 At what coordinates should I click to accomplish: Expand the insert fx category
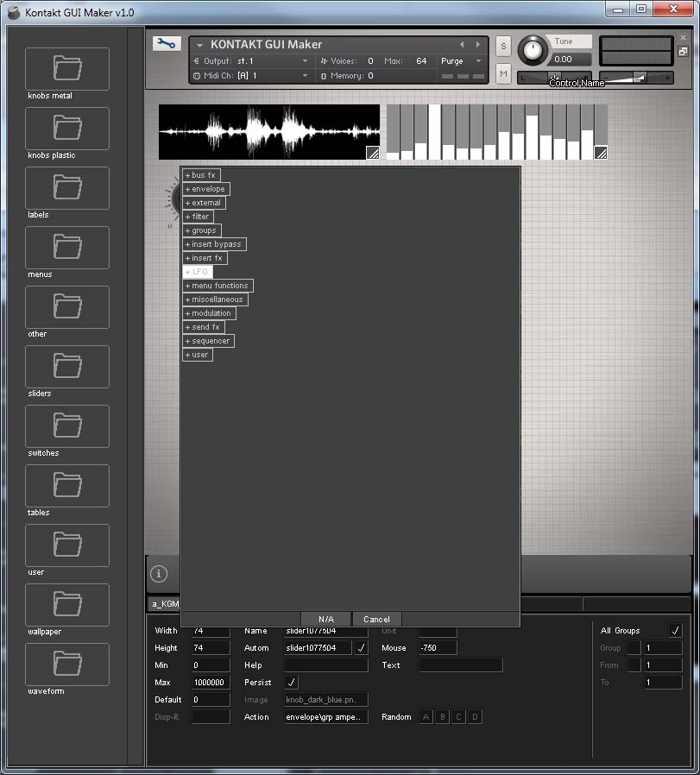(187, 258)
